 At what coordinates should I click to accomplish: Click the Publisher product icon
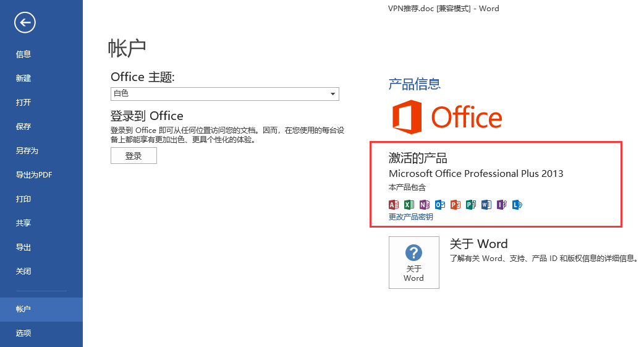(x=471, y=204)
